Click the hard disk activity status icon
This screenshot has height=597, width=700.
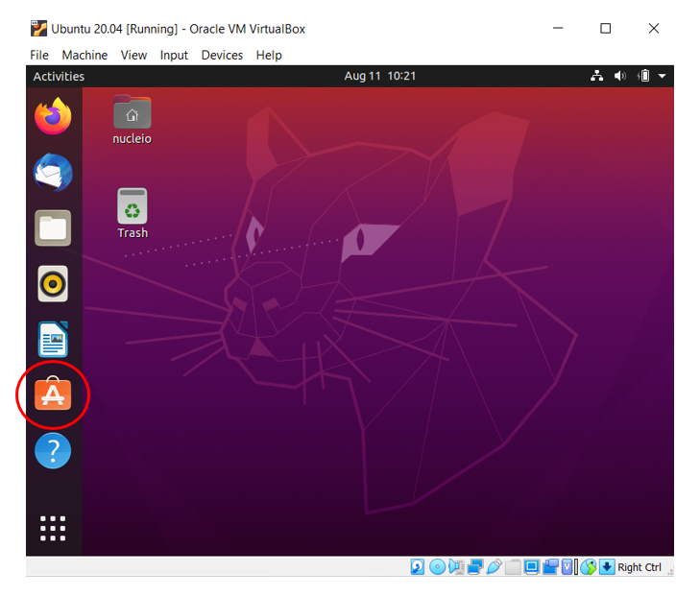(418, 566)
